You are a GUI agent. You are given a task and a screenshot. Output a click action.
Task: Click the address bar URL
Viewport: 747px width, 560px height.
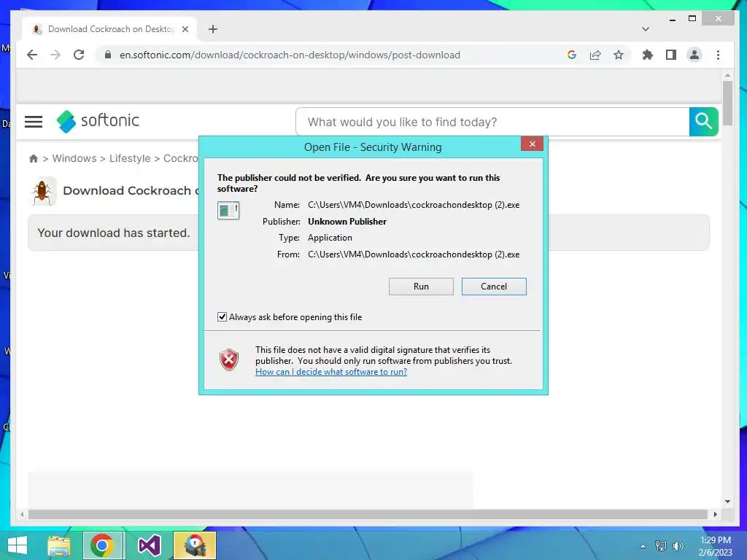pos(290,55)
